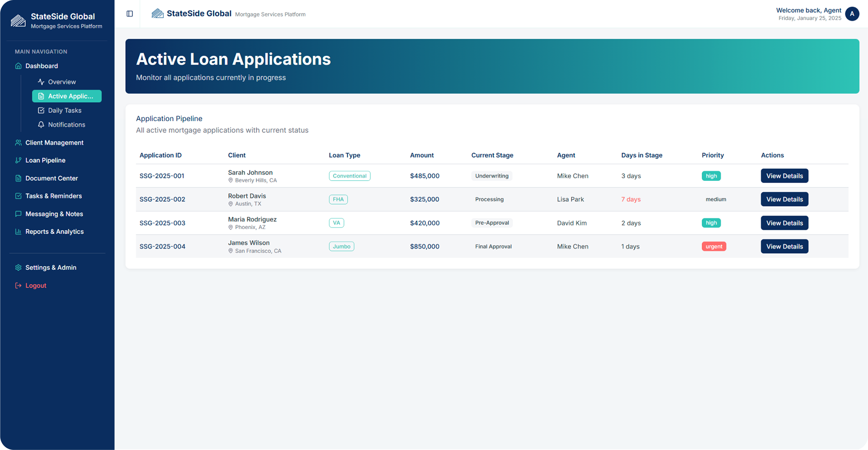
Task: Toggle the sidebar panel icon
Action: [130, 14]
